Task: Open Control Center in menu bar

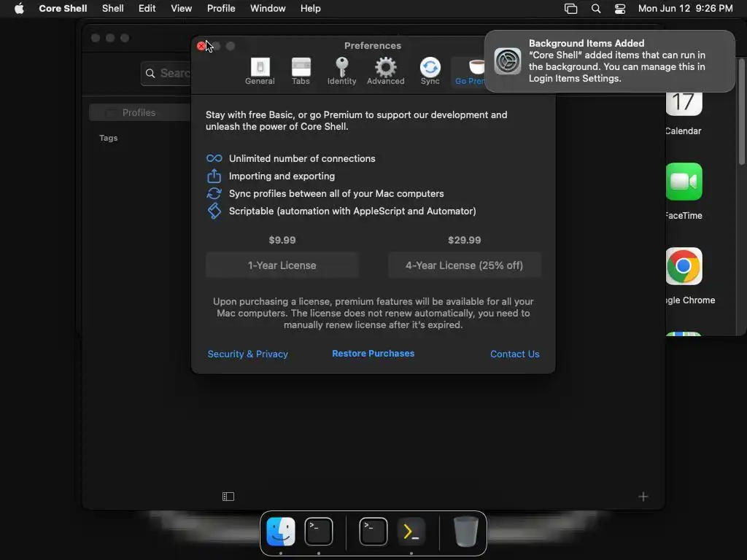Action: tap(620, 9)
